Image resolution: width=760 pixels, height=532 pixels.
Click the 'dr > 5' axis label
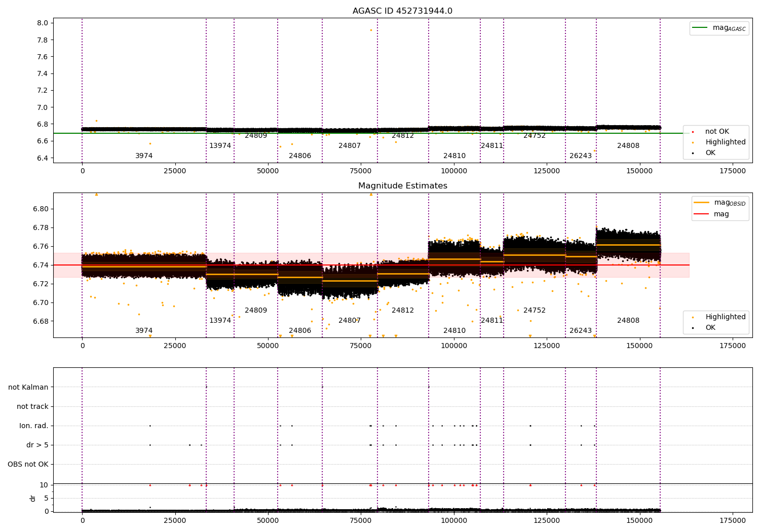[x=37, y=445]
